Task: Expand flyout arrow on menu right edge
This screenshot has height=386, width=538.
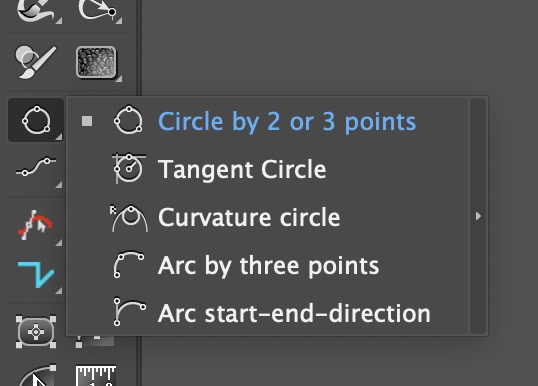Action: click(x=478, y=216)
